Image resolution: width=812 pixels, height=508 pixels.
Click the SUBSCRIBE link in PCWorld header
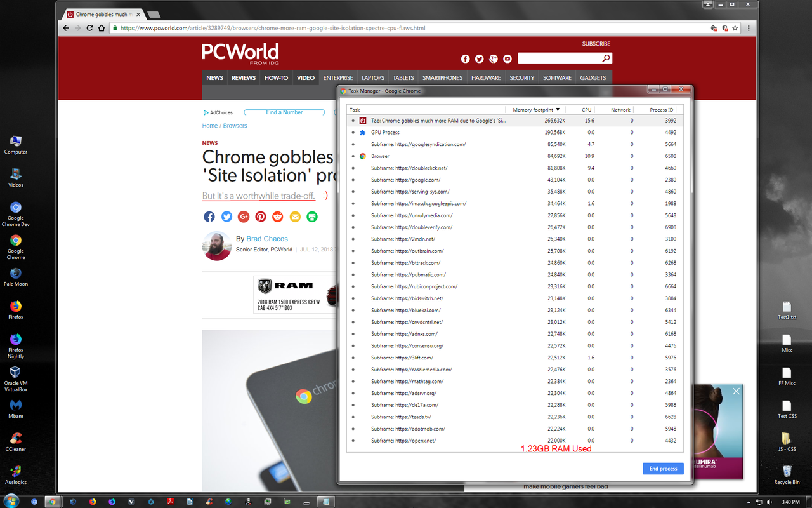coord(596,44)
